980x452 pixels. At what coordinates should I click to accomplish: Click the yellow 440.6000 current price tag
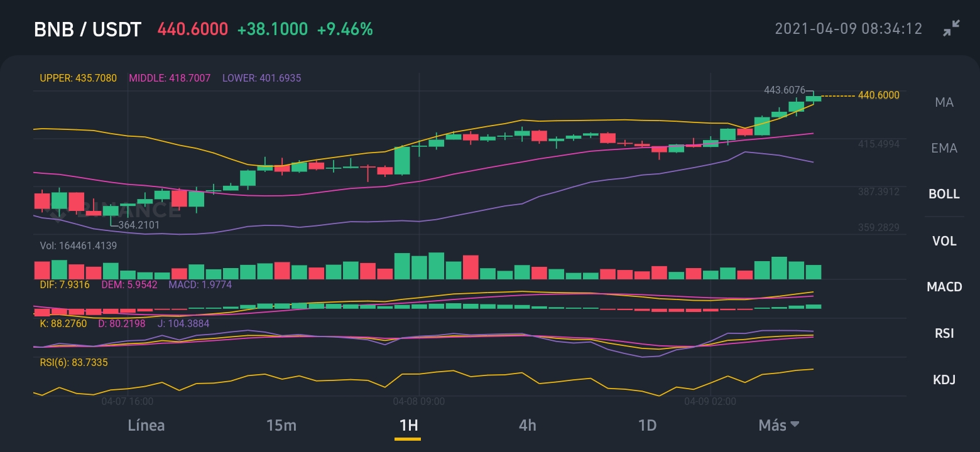tap(878, 95)
